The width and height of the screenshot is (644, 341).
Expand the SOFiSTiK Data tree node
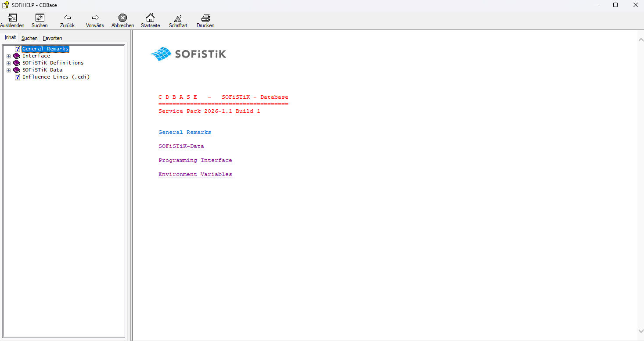click(x=8, y=70)
